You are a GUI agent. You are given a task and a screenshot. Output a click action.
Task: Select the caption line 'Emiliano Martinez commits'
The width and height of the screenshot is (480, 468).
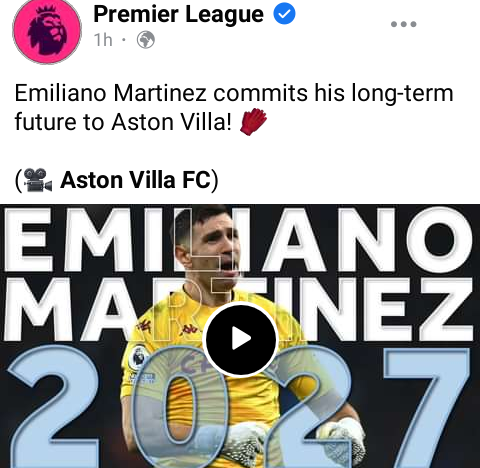click(x=161, y=93)
